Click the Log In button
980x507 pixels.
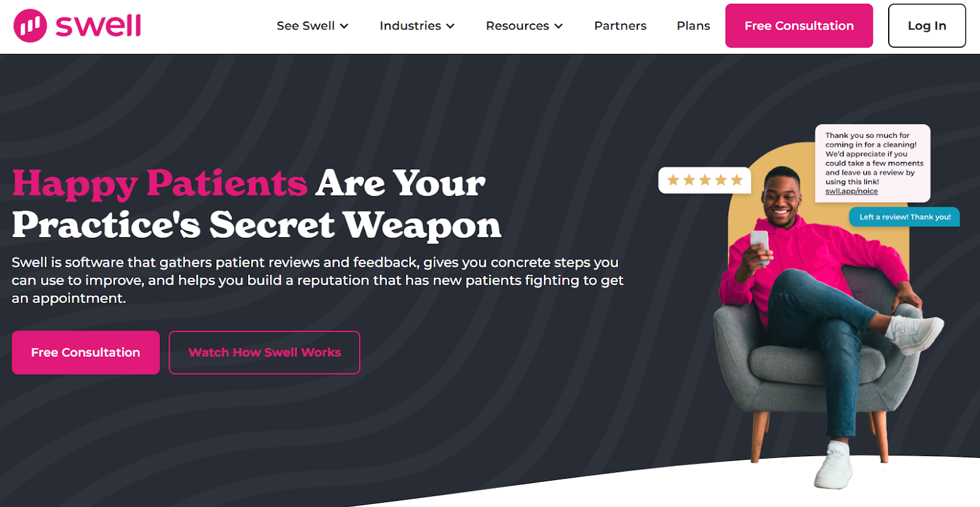[927, 26]
